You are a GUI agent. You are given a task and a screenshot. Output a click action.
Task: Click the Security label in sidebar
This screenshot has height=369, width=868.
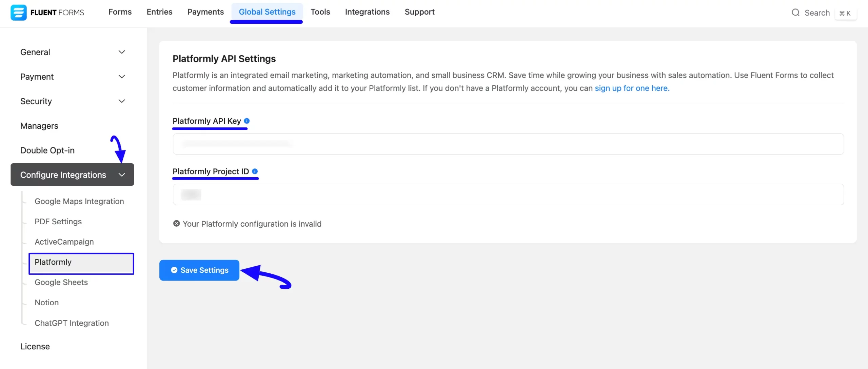tap(36, 101)
